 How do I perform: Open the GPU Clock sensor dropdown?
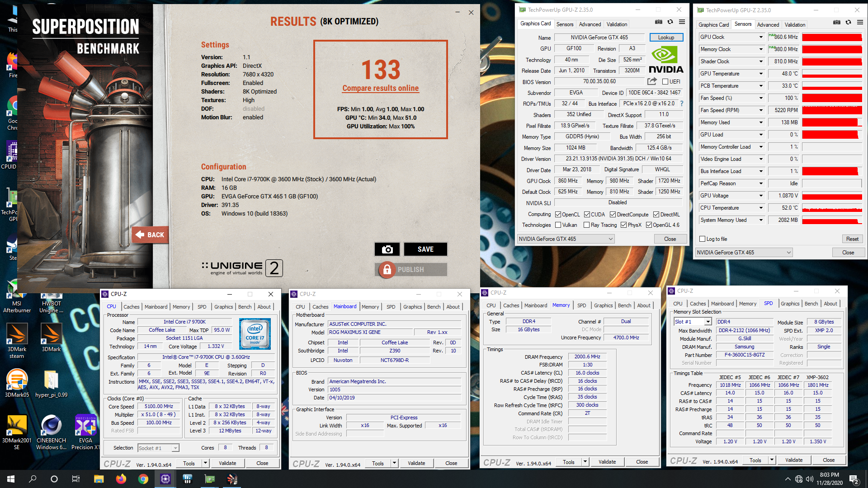click(x=761, y=37)
